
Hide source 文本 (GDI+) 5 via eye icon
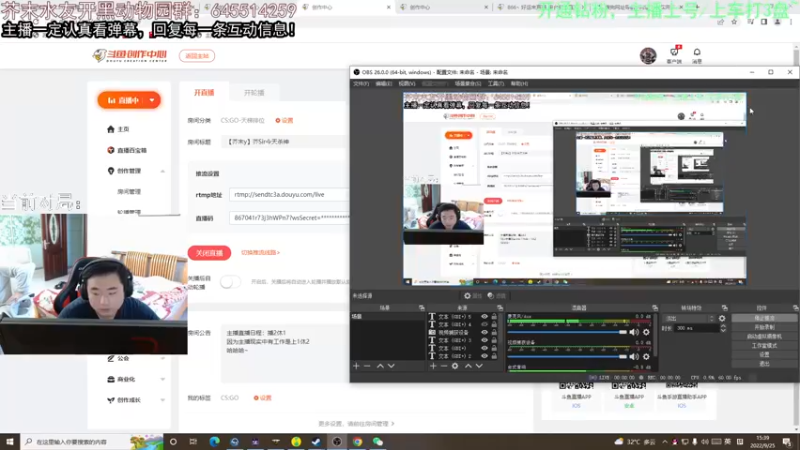coord(484,316)
